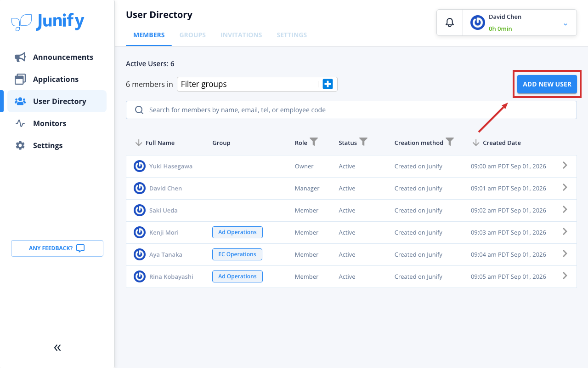Viewport: 588px width, 368px height.
Task: Expand David Chen row chevron
Action: pyautogui.click(x=565, y=188)
